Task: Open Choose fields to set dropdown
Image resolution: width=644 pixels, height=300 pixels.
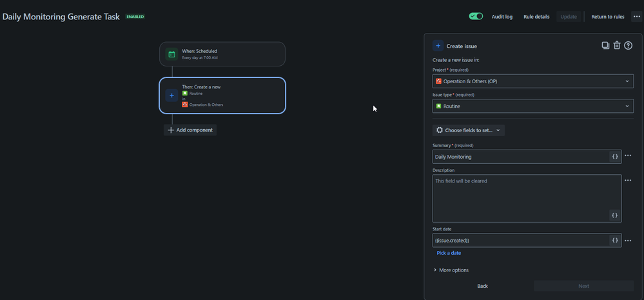Action: click(469, 130)
